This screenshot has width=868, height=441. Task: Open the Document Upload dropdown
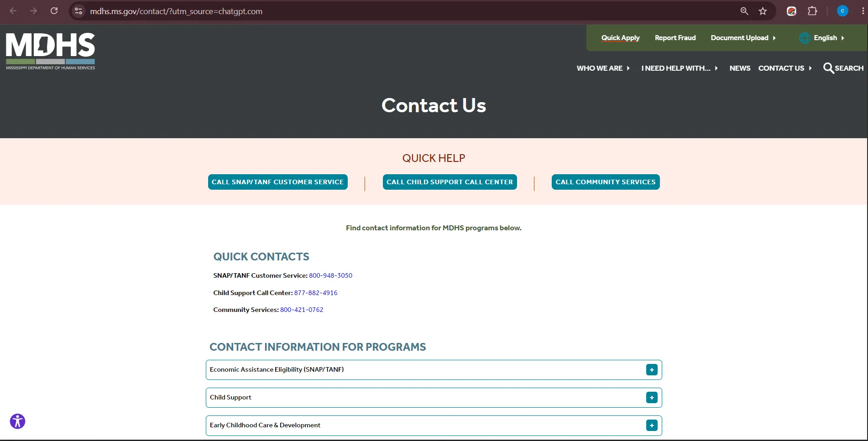click(x=743, y=38)
